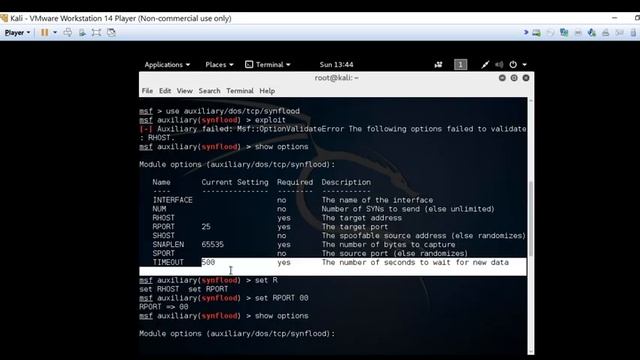640x360 pixels.
Task: Click the wired network status icon
Action: point(485,64)
